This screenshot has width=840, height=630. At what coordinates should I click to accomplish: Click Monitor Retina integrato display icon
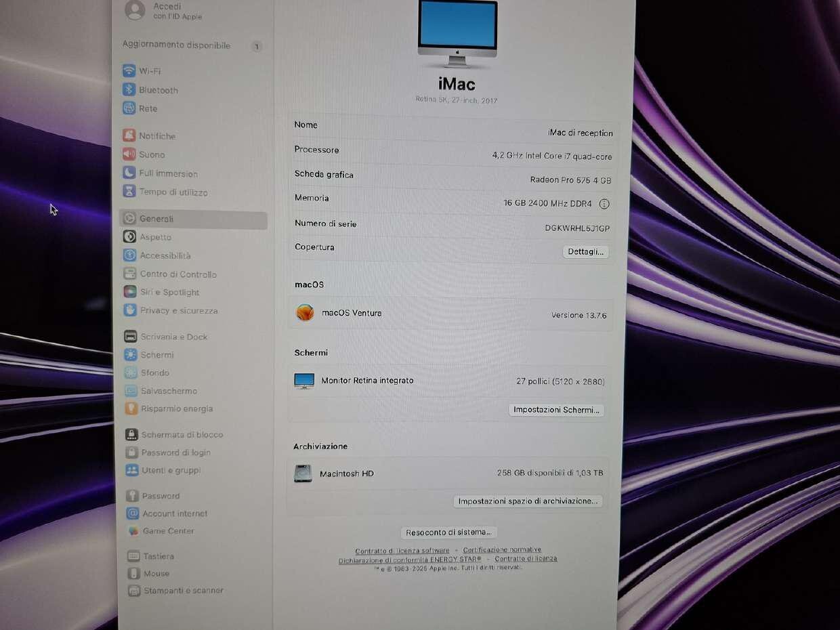304,381
